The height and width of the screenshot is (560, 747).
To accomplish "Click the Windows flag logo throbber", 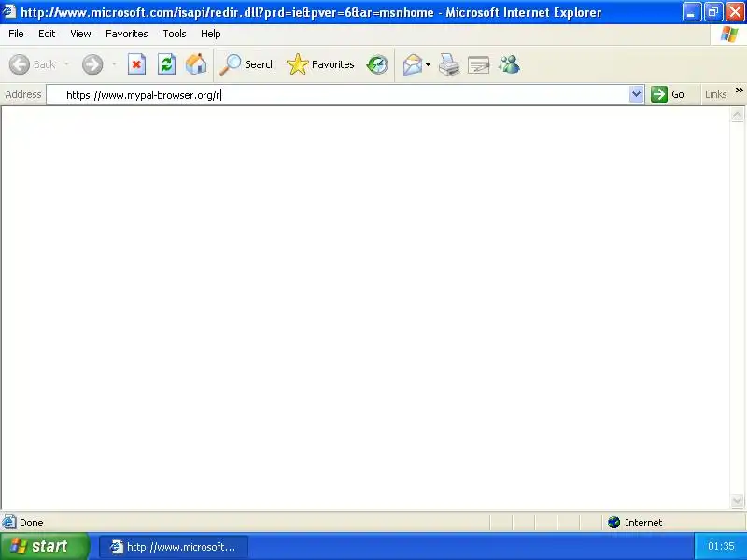I will pyautogui.click(x=729, y=34).
